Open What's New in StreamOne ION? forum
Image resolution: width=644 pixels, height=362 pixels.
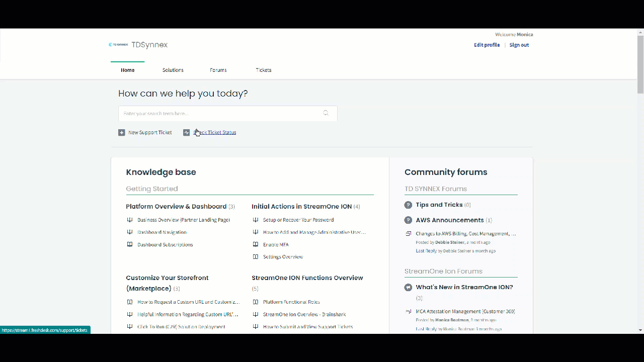pos(464,288)
